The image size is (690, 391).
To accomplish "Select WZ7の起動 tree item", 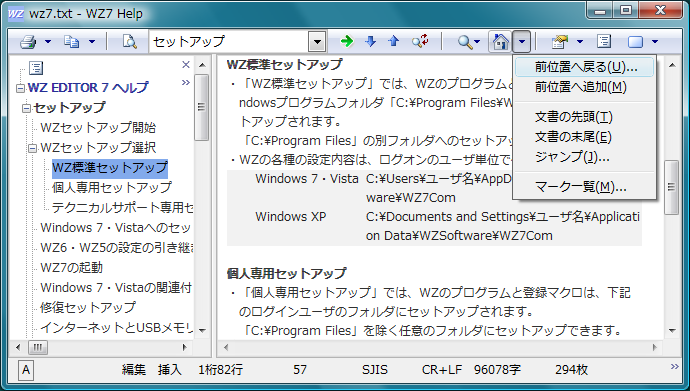I will tap(71, 268).
